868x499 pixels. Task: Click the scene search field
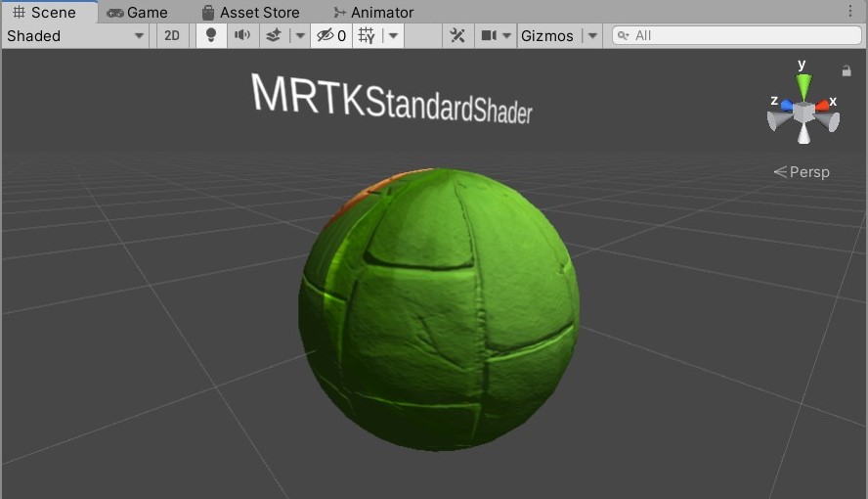pyautogui.click(x=736, y=36)
